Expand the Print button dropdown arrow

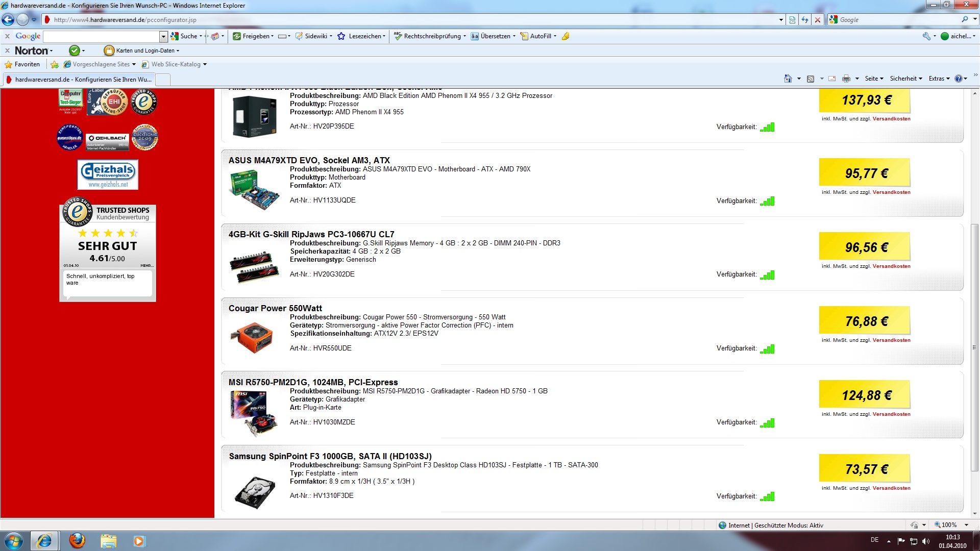(x=857, y=79)
